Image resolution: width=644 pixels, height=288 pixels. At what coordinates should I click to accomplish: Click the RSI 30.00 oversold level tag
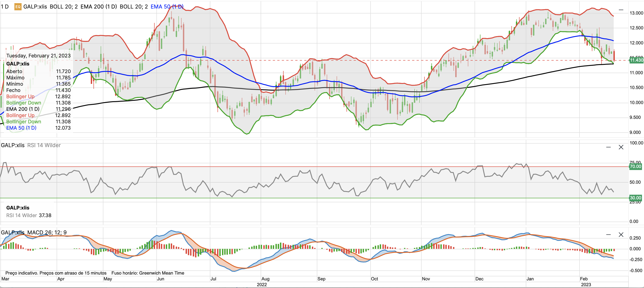coord(635,198)
